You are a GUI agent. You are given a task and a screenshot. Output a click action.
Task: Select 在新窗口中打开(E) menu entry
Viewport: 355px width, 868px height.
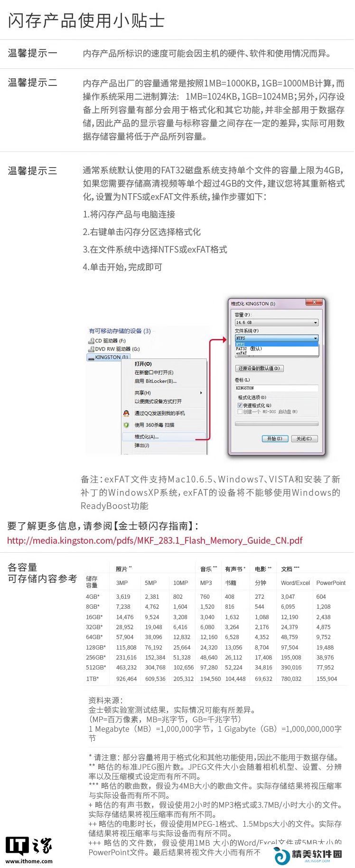click(x=154, y=372)
